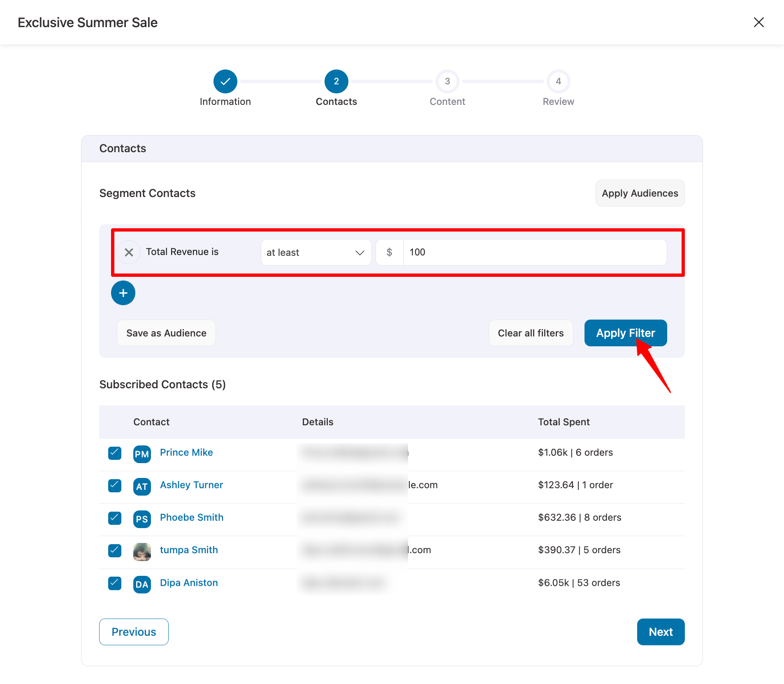Click the revenue amount field showing 100
This screenshot has height=684, width=784.
click(535, 252)
